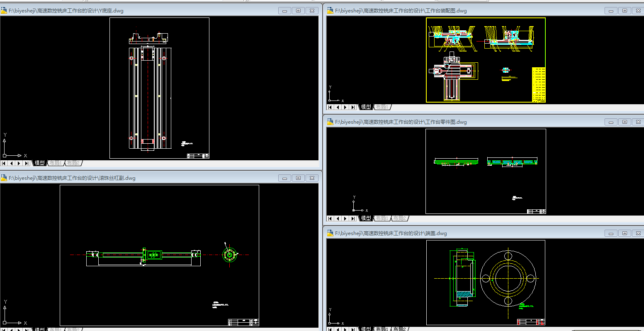
Task: Jump to last layout tab in 工作台装配图.dwg
Action: coord(353,107)
